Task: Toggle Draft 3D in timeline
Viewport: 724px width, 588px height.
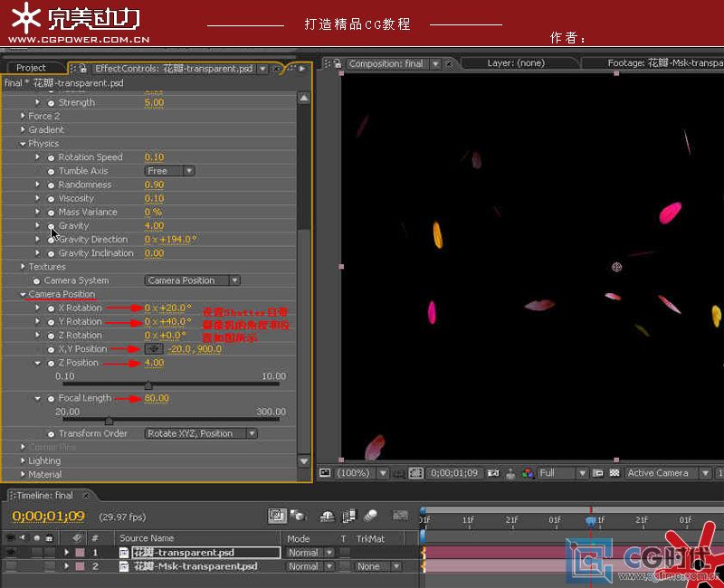Action: [x=299, y=516]
